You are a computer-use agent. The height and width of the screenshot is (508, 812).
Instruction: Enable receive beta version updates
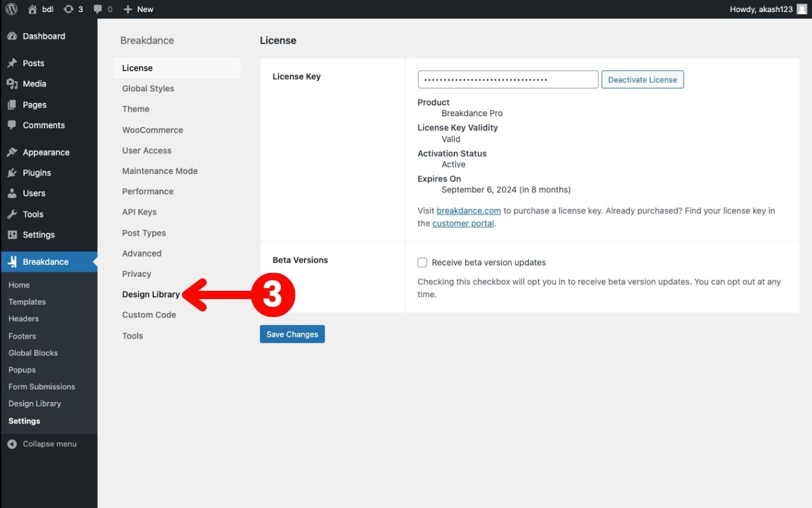point(422,262)
